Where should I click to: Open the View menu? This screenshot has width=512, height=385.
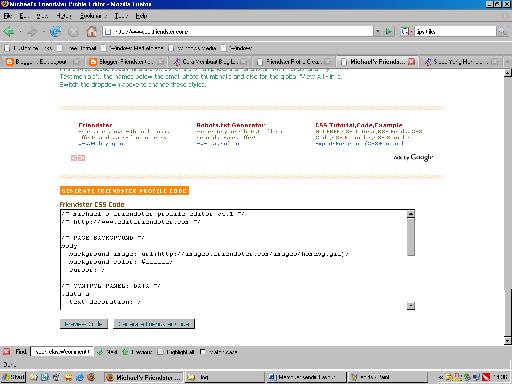coord(42,16)
